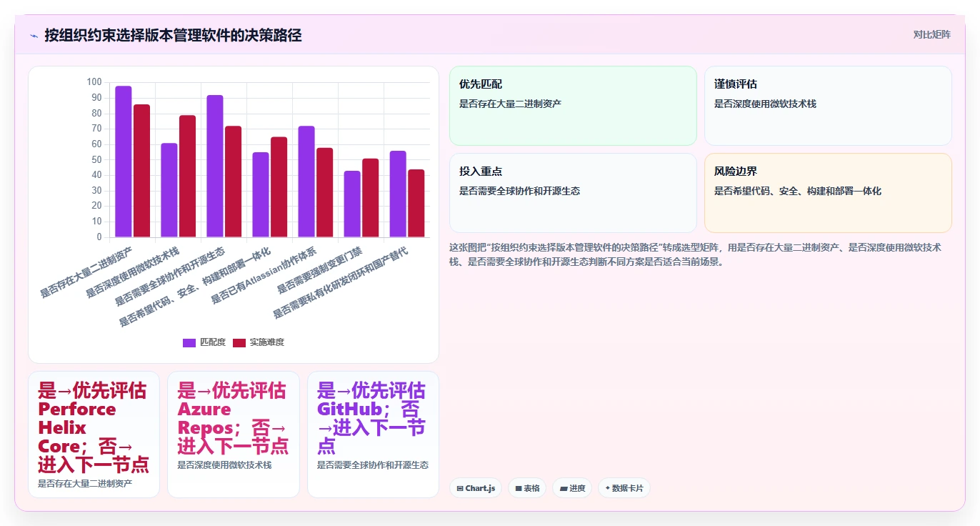980x526 pixels.
Task: Click the axis label 是否已有Atlassian协作体系
Action: tap(265, 276)
